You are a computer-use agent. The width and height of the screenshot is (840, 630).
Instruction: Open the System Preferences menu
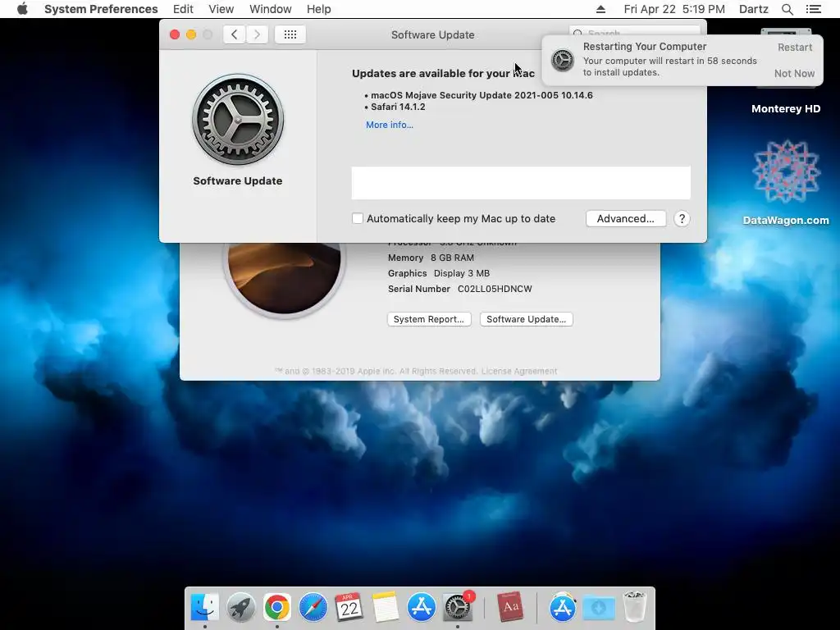101,9
